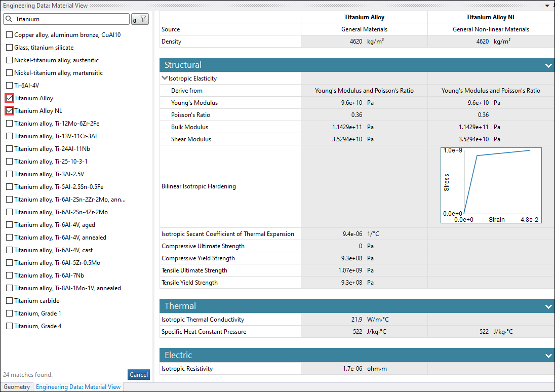Click the Compressive Ultimate Strength row label
This screenshot has height=392, width=555.
coord(203,246)
